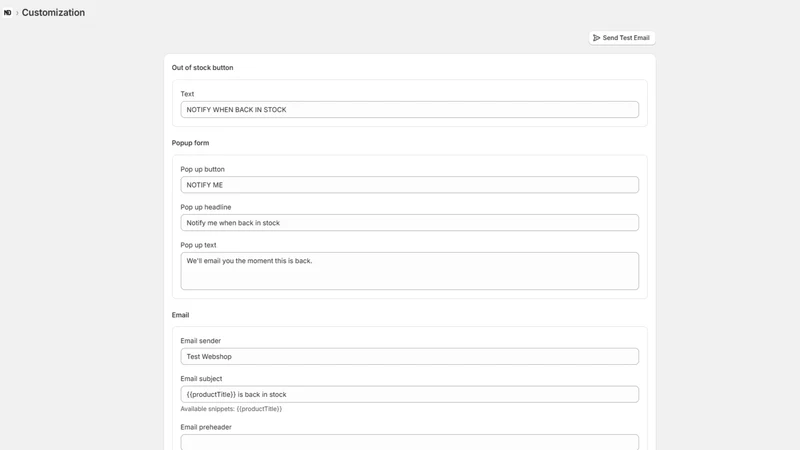Focus the Pop up button input field

[409, 185]
